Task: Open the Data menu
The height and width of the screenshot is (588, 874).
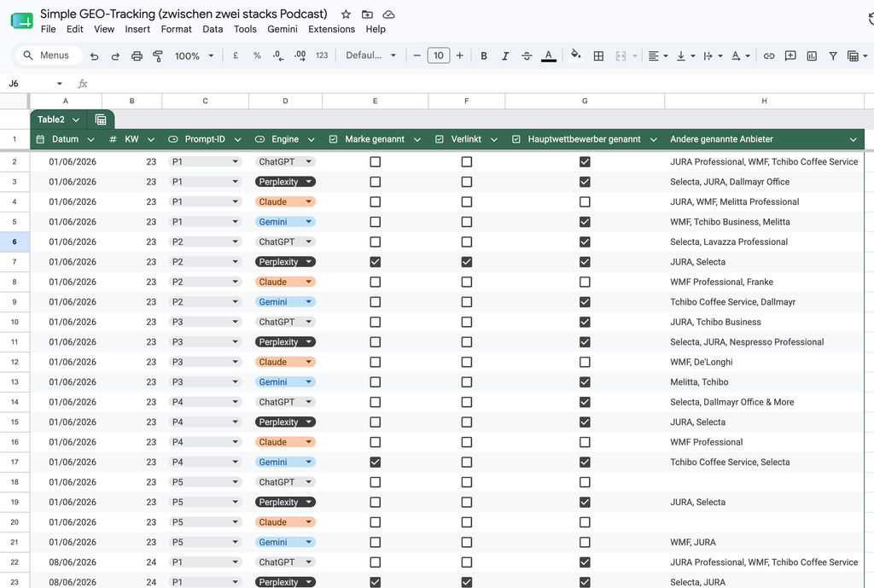Action: tap(213, 29)
